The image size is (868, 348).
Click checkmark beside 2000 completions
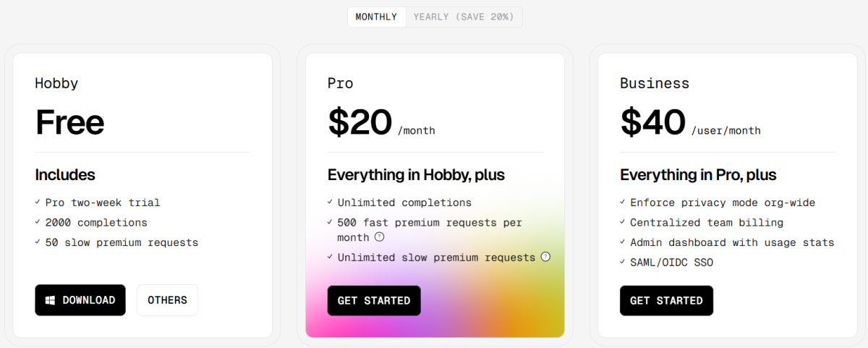point(38,222)
